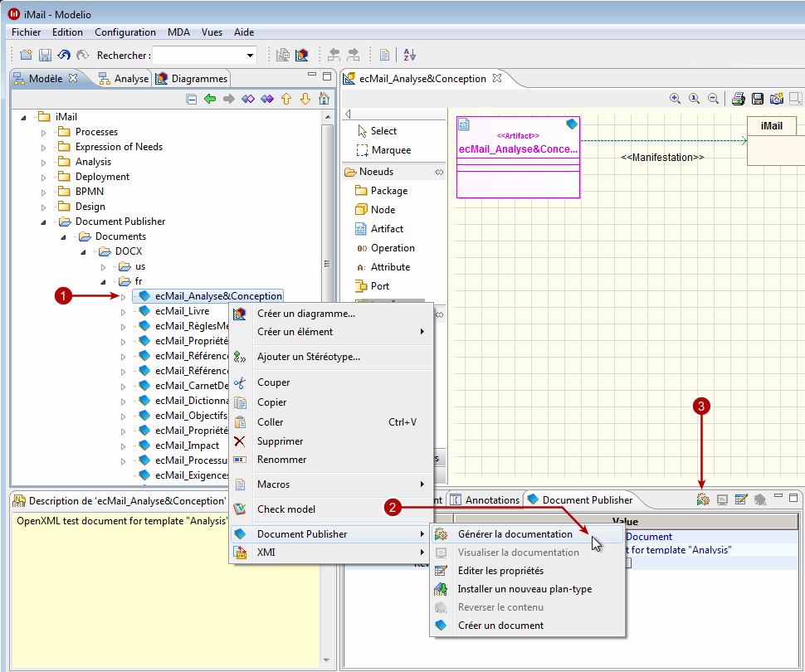Click the save floppy icon in main toolbar
The image size is (805, 672).
45,55
